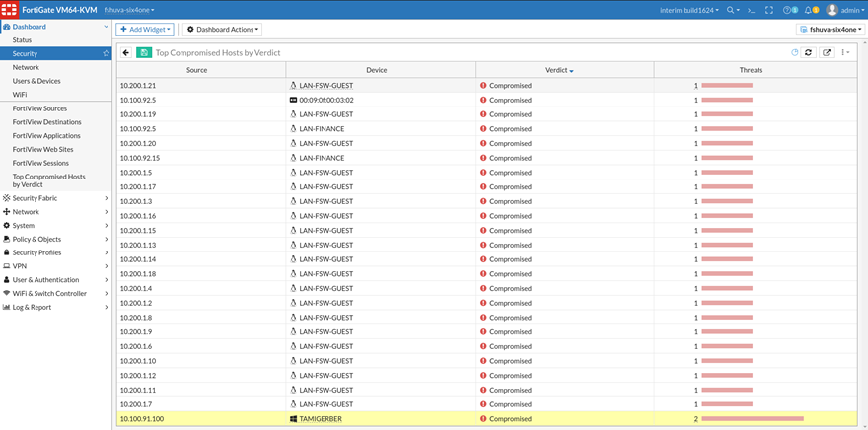Viewport: 868px width, 430px height.
Task: Sort the table by the Verdict column header
Action: tap(558, 70)
